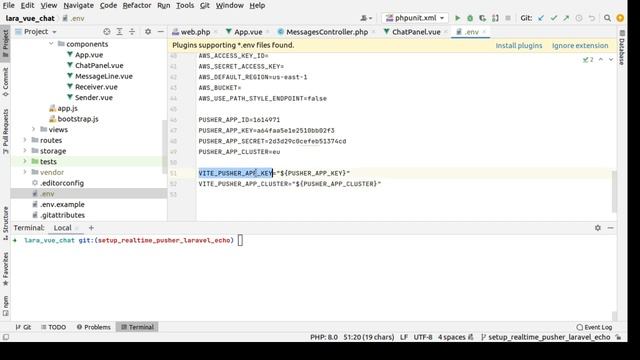The width and height of the screenshot is (640, 360).
Task: Open the Git tool window button
Action: (x=23, y=327)
